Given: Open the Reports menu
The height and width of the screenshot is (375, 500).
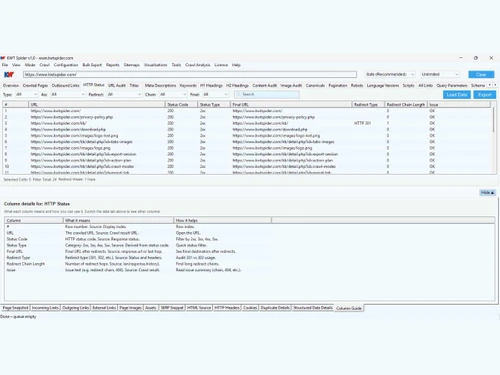Looking at the screenshot, I should click(113, 65).
